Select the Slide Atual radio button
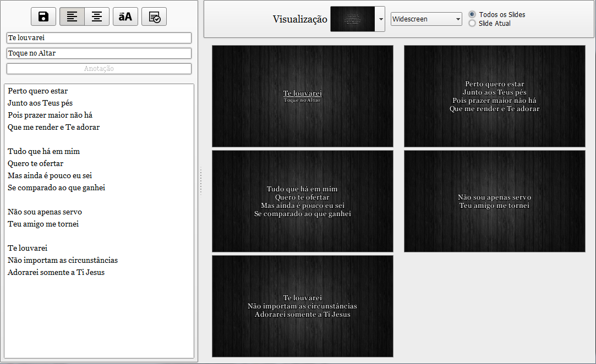 point(472,23)
